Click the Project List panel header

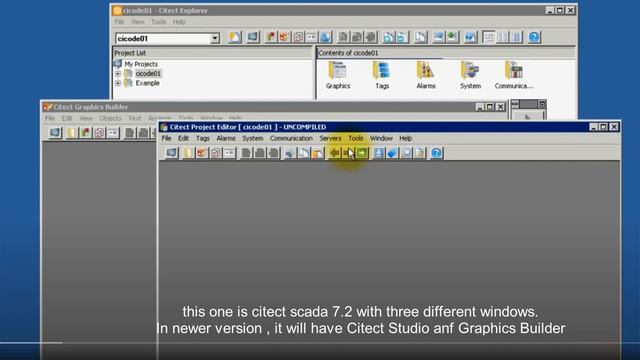pos(213,53)
